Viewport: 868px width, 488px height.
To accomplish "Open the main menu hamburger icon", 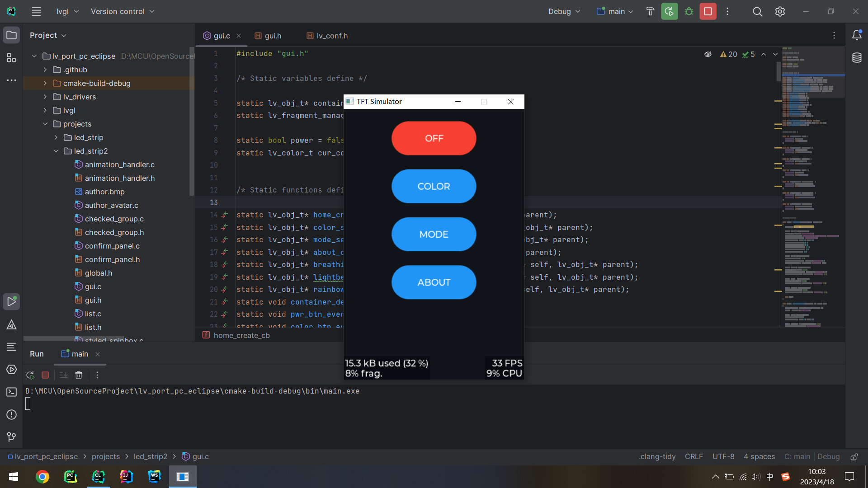I will pos(36,11).
